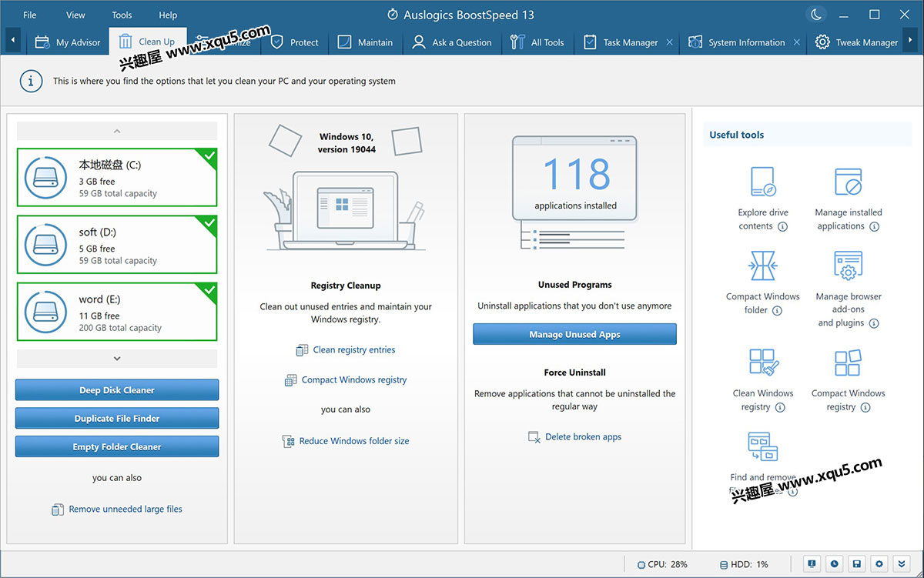Open the Help menu
924x578 pixels.
(x=168, y=15)
